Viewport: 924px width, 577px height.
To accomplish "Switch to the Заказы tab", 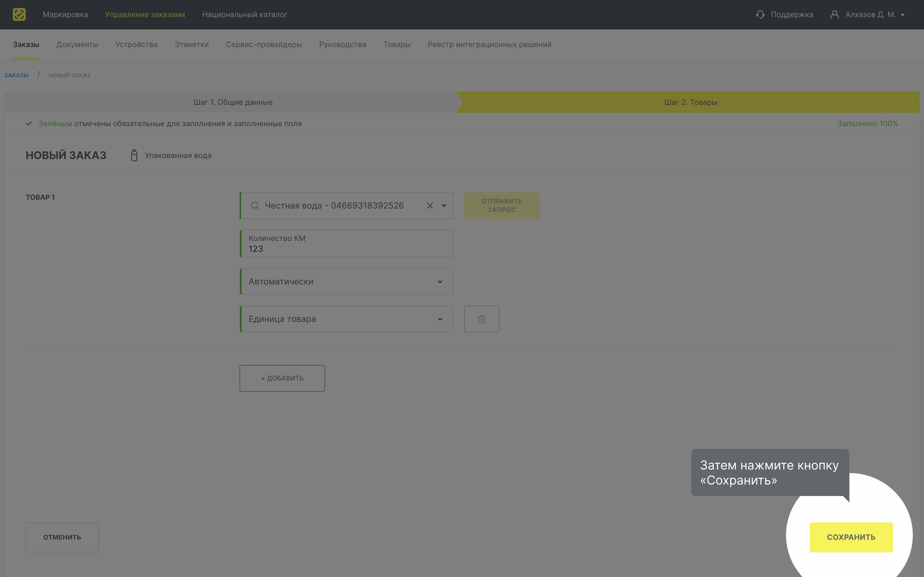I will pos(26,45).
